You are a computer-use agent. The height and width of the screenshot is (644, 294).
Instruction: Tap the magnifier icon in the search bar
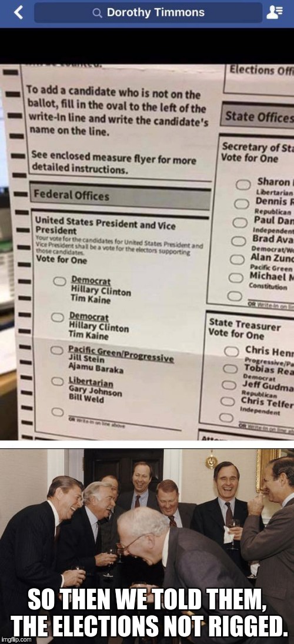point(98,13)
